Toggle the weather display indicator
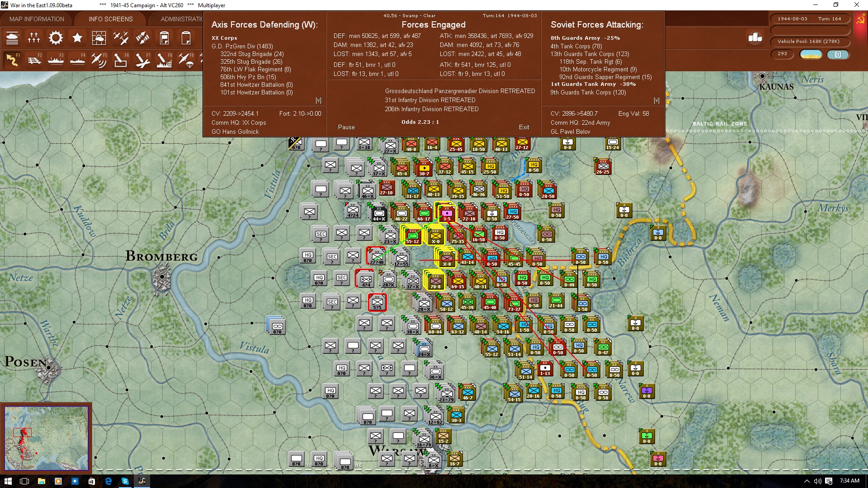This screenshot has width=868, height=488. tap(811, 54)
